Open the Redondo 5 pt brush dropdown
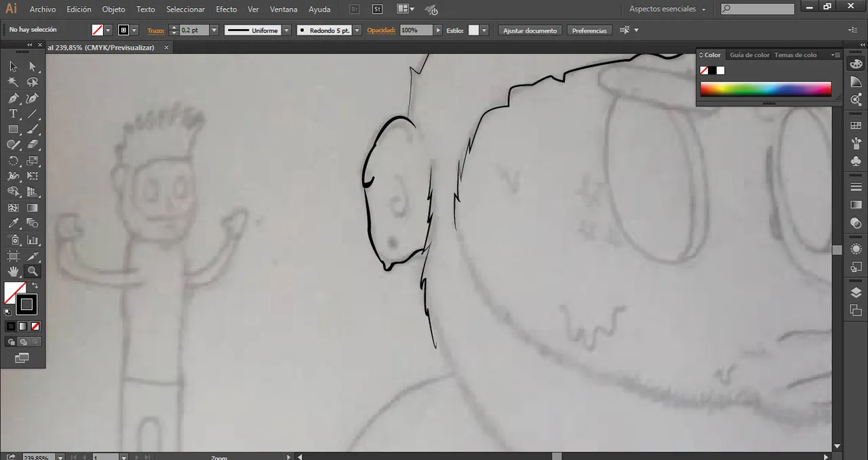The height and width of the screenshot is (460, 868). (x=357, y=30)
